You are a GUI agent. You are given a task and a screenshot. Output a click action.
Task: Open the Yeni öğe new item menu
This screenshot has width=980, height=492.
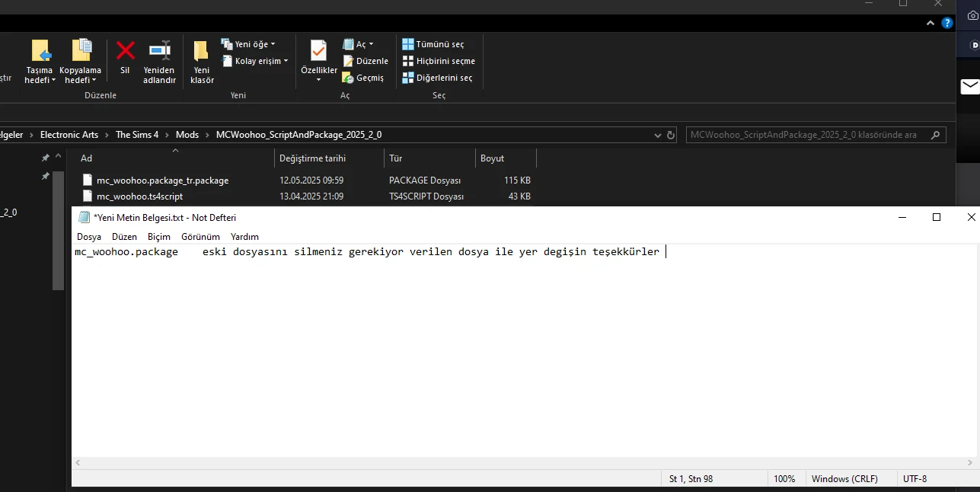click(248, 44)
